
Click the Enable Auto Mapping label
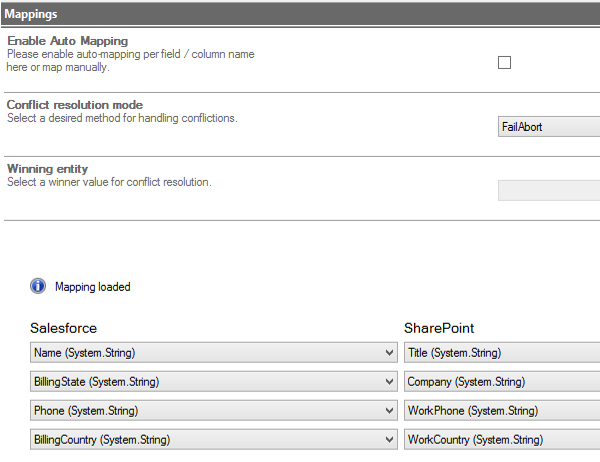67,41
